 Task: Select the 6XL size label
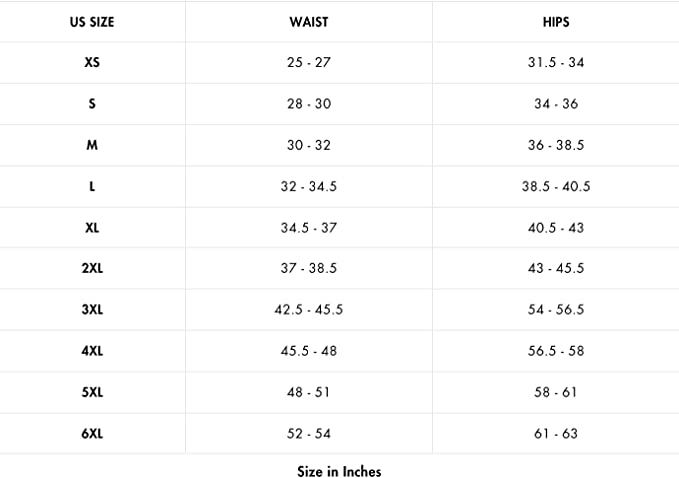tap(92, 433)
